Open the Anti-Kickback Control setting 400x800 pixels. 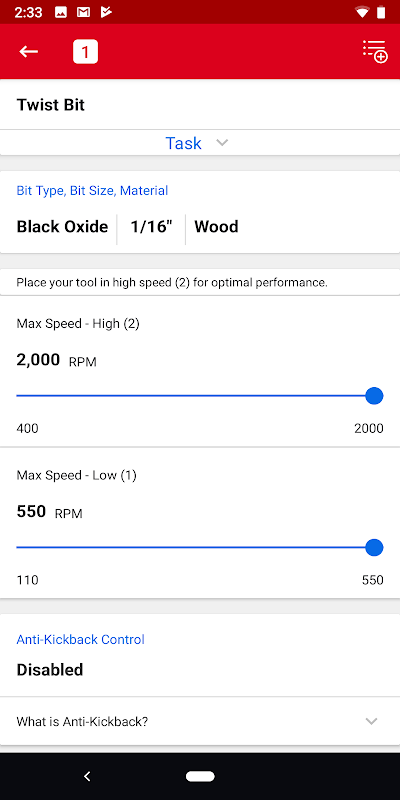click(200, 655)
